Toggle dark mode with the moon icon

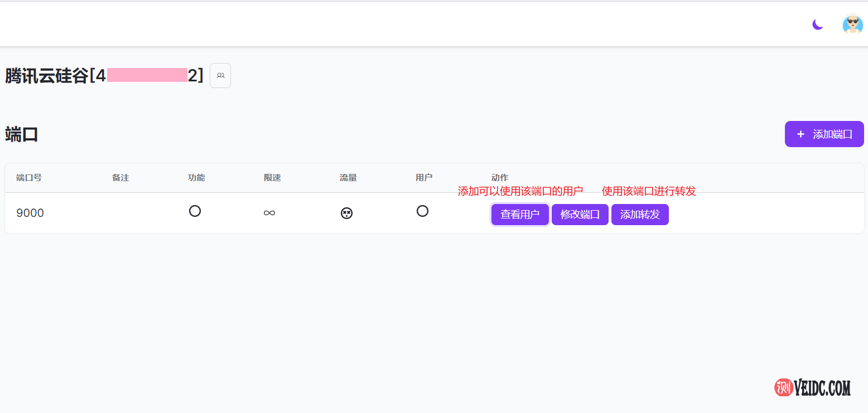(818, 25)
